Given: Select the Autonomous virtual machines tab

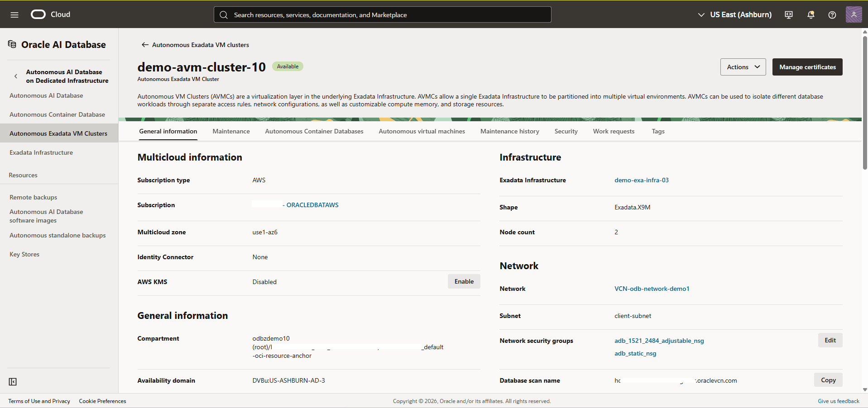Looking at the screenshot, I should tap(422, 131).
